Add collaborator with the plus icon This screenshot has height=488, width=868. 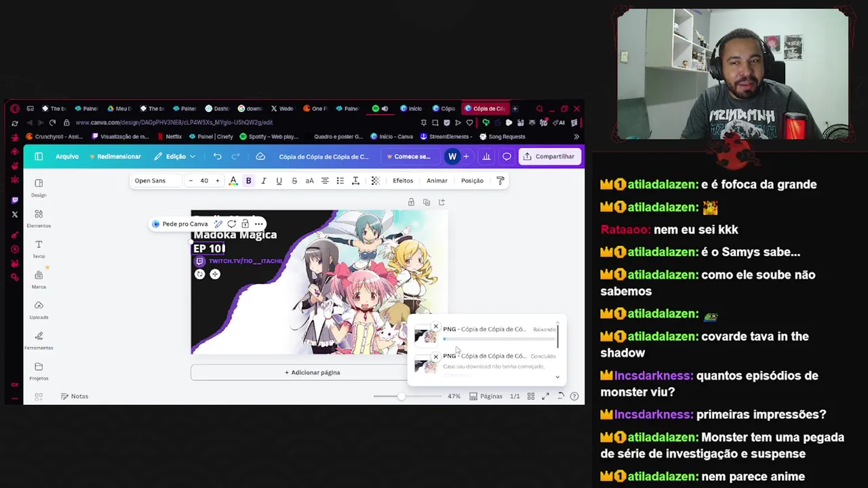click(466, 157)
